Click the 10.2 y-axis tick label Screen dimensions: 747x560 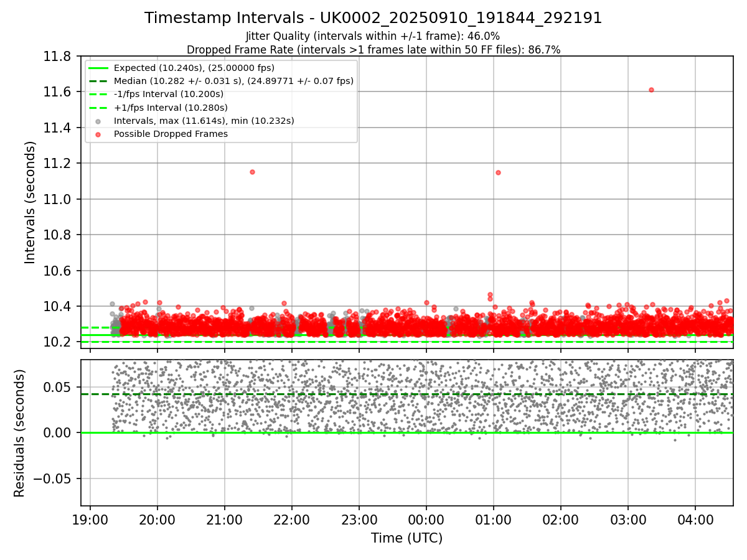point(59,342)
